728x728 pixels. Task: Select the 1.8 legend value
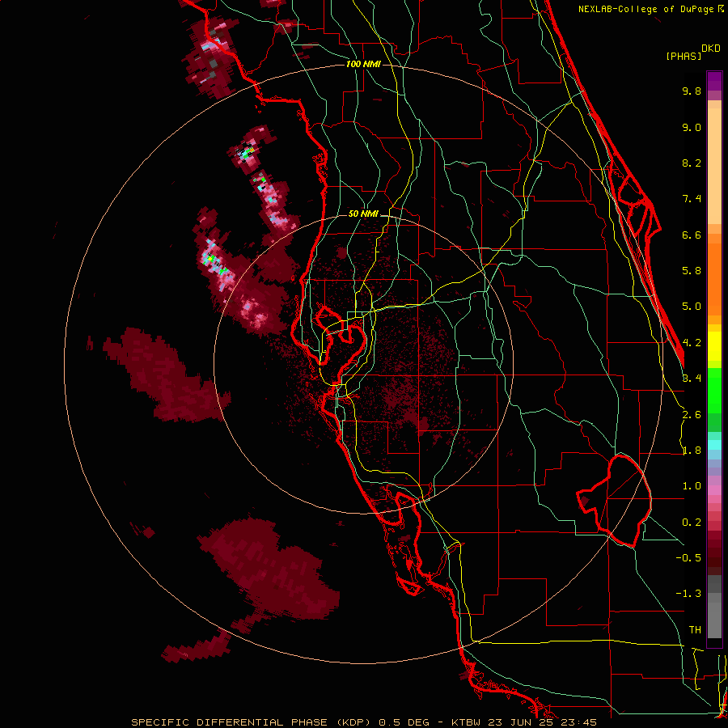[x=692, y=451]
